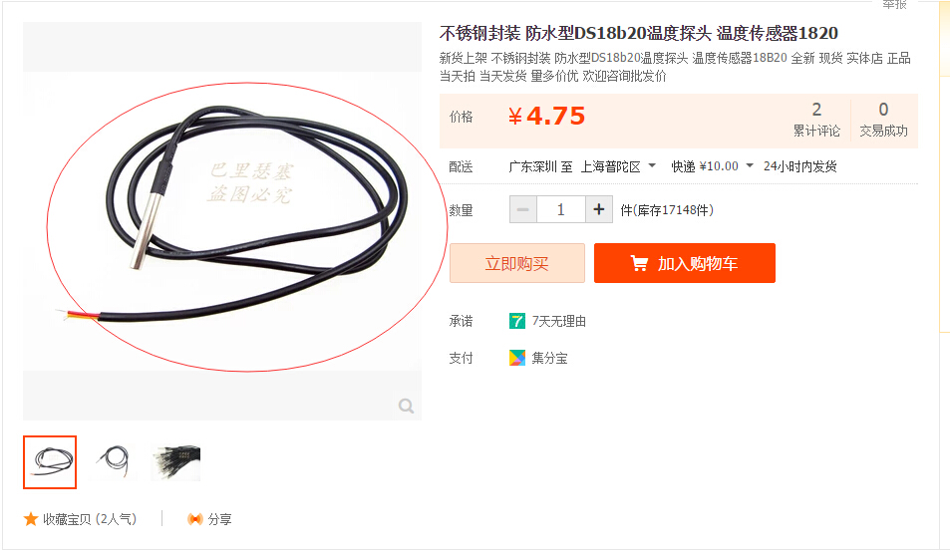The image size is (950, 560).
Task: Open the 累计评论 reviews count
Action: tap(816, 120)
